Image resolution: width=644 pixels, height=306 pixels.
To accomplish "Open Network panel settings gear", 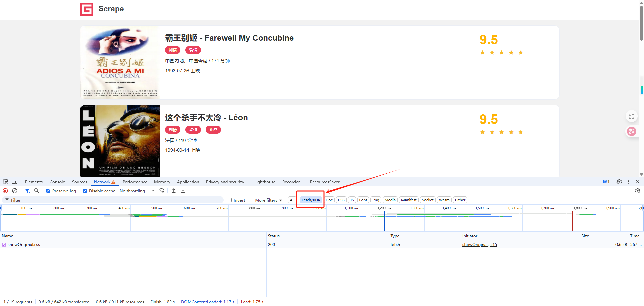I will (x=638, y=191).
